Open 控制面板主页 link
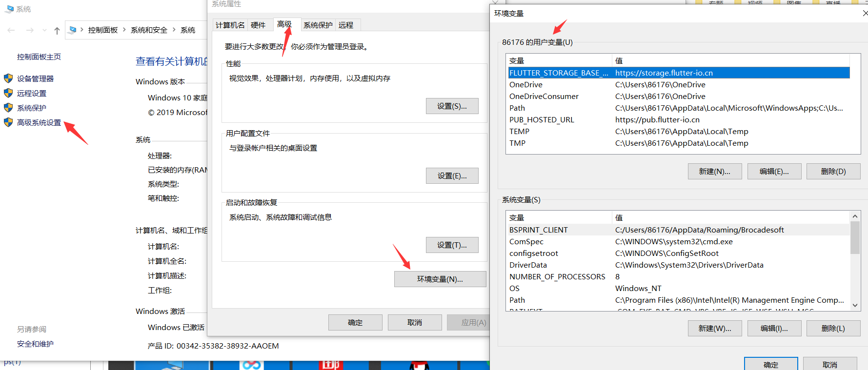Viewport: 868px width, 370px height. pyautogui.click(x=39, y=57)
